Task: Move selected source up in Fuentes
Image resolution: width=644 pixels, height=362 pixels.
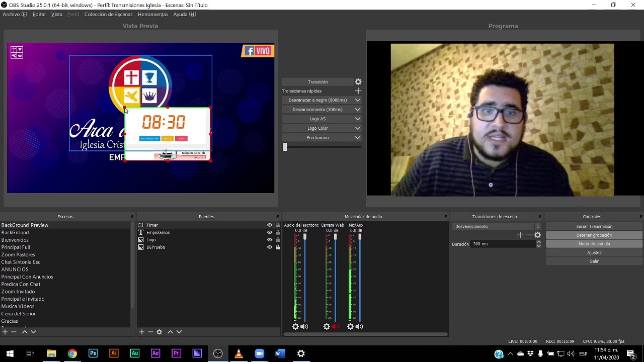Action: point(170,332)
